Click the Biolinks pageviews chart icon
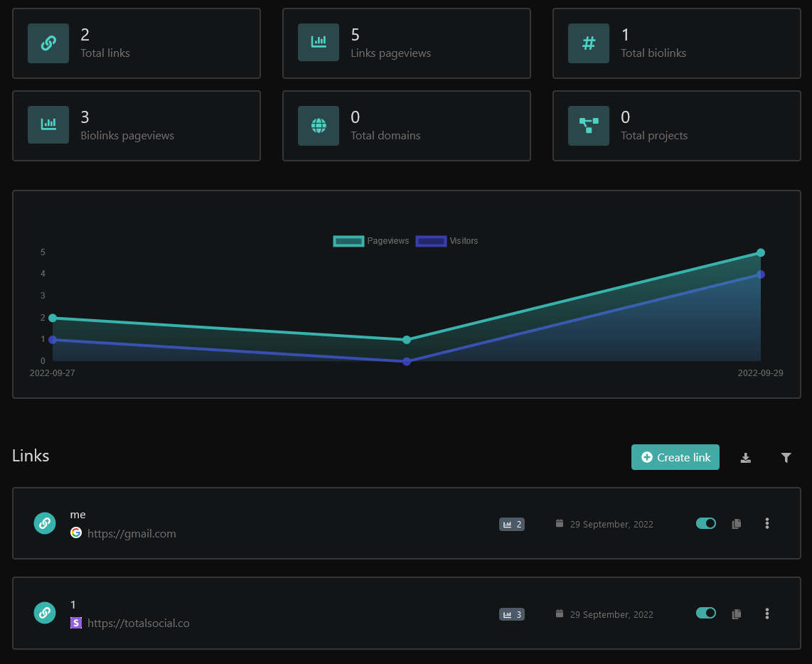Screen dimensions: 812x664 pyautogui.click(x=48, y=126)
